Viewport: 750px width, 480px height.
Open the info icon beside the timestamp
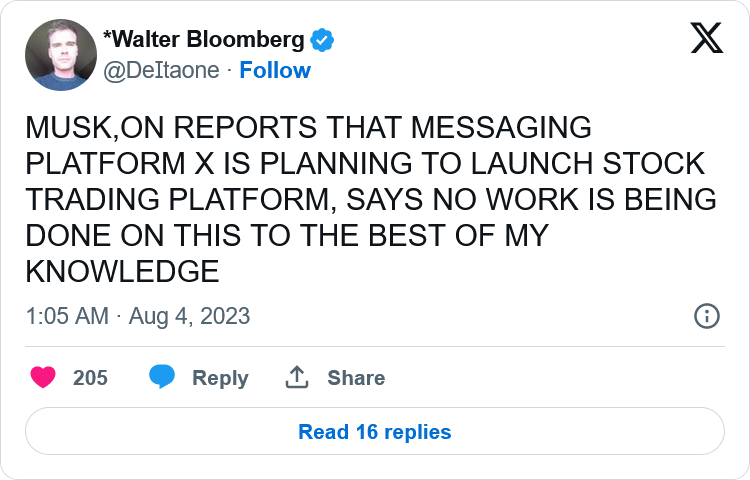[x=706, y=316]
